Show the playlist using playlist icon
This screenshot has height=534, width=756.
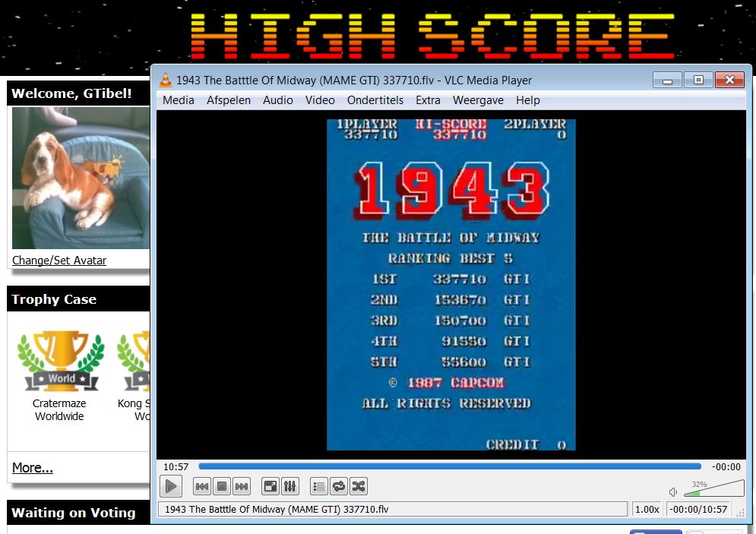319,486
